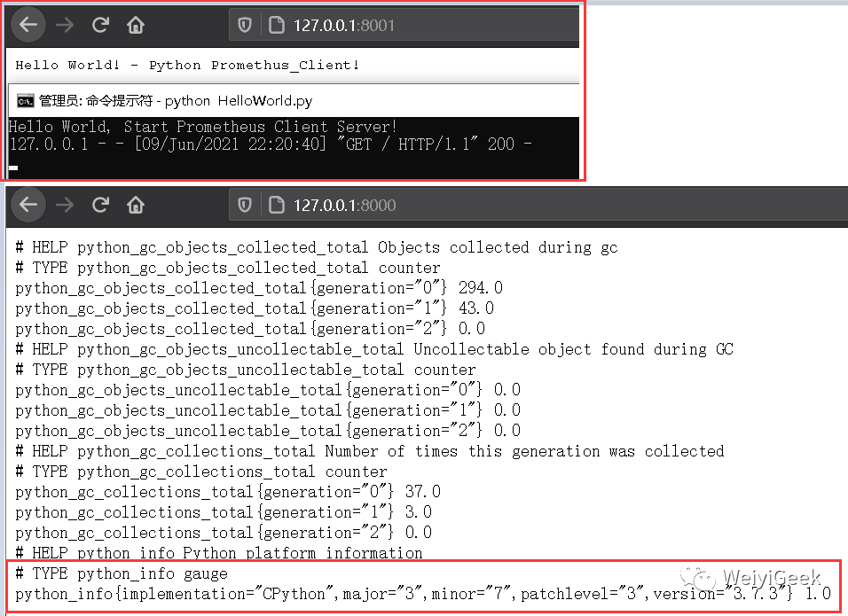
Task: Click the command prompt icon in title bar
Action: click(26, 101)
